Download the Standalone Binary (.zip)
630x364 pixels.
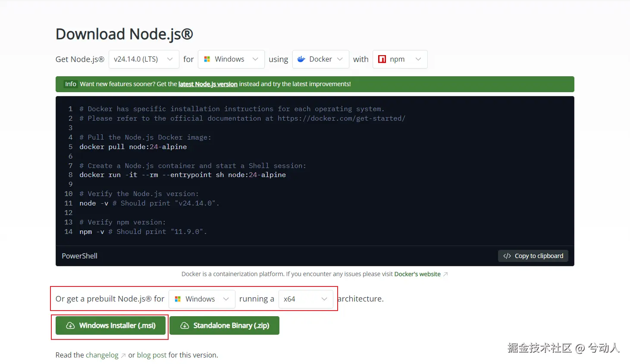pos(224,326)
